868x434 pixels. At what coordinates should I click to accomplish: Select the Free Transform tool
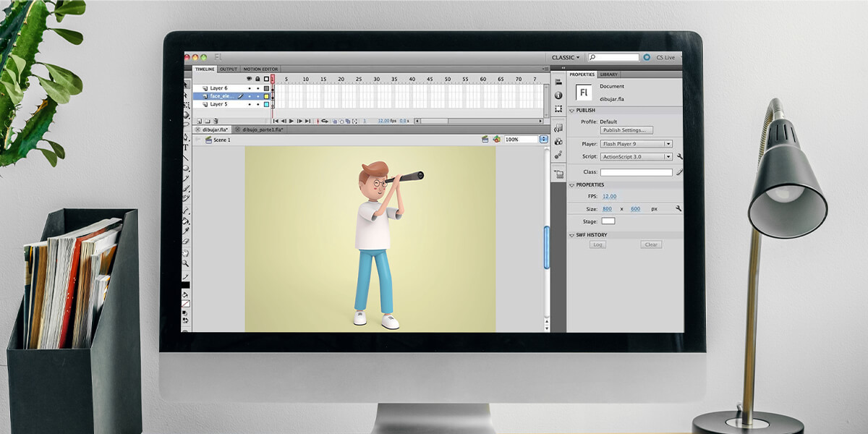[186, 105]
